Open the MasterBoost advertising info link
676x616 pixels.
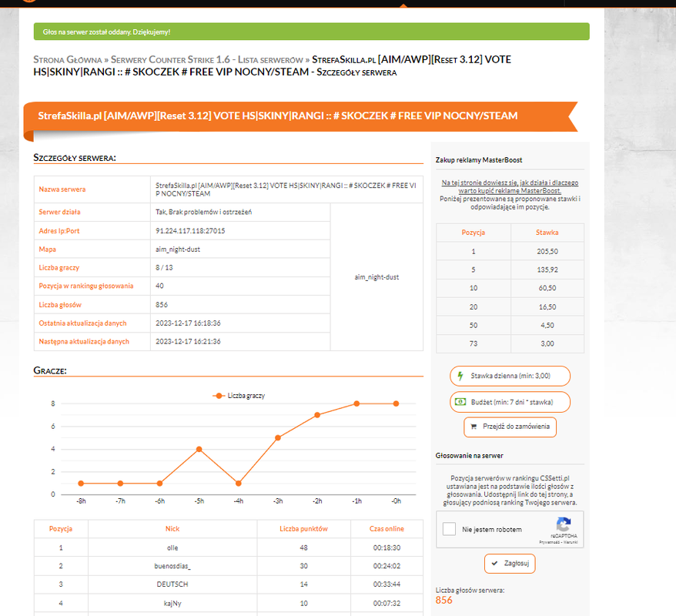click(x=510, y=186)
